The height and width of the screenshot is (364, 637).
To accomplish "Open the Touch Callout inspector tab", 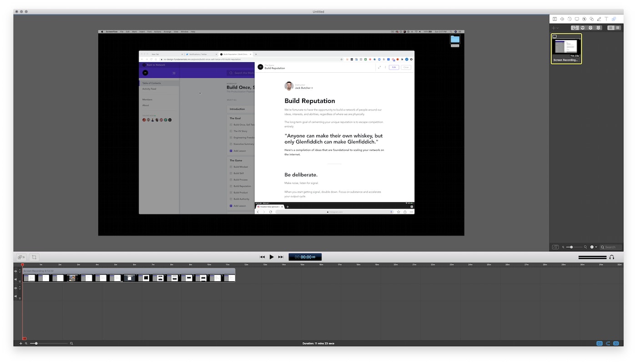I will click(591, 19).
